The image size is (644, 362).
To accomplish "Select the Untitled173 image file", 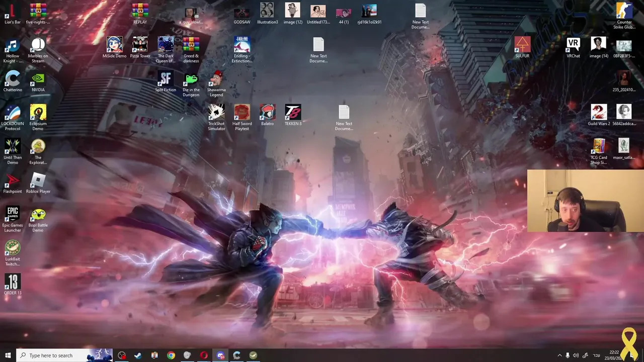I will pos(318,14).
